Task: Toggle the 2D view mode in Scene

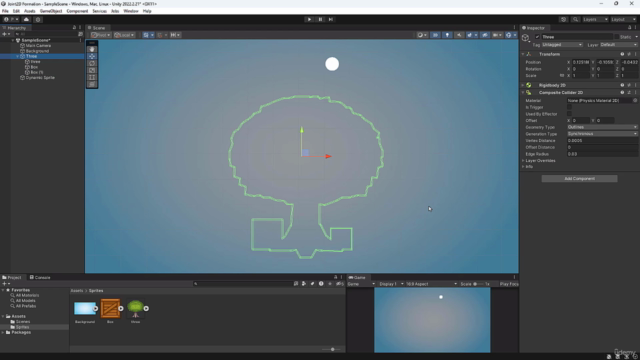Action: tap(435, 35)
